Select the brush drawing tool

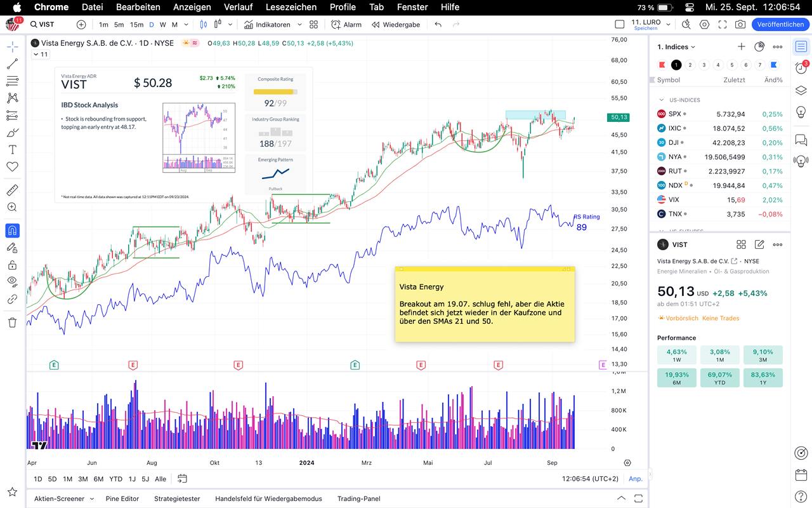(12, 133)
